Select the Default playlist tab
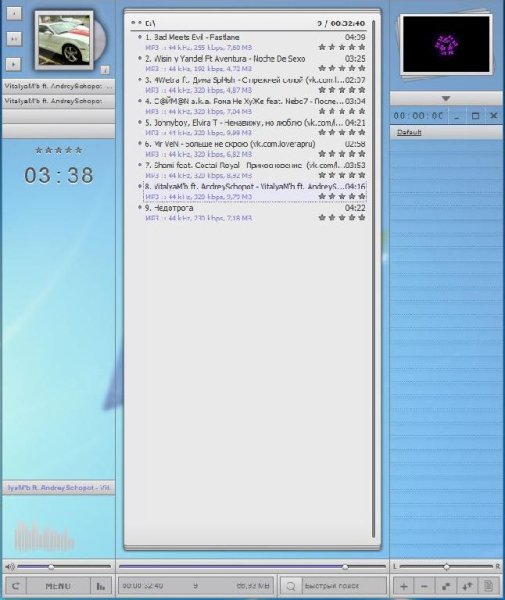The width and height of the screenshot is (505, 600). 409,132
